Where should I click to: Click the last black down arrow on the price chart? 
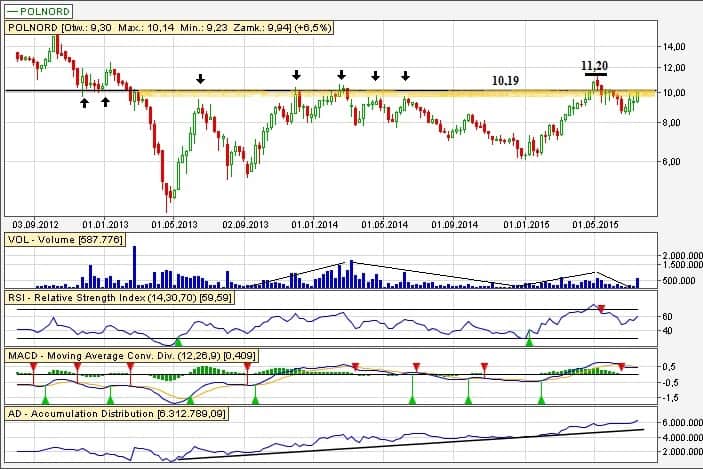(x=405, y=75)
